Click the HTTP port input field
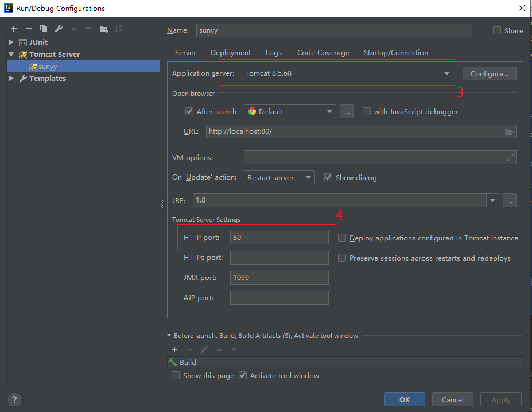Image resolution: width=532 pixels, height=412 pixels. point(279,238)
